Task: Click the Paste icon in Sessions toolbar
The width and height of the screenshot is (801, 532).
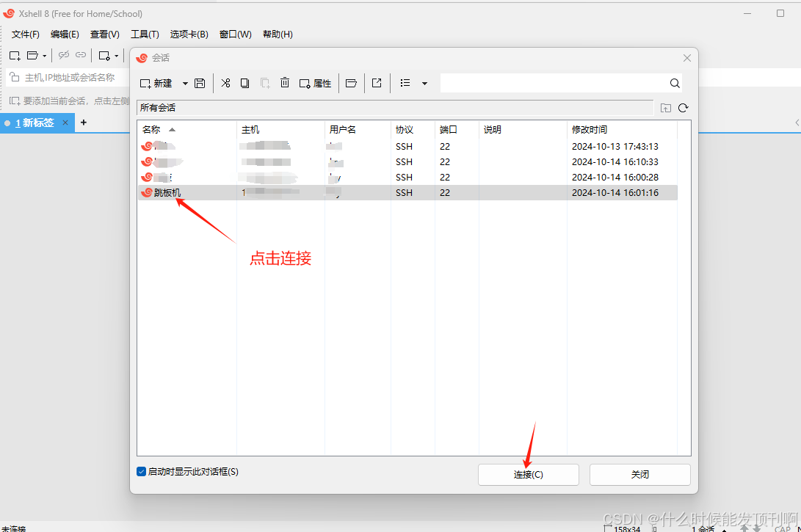Action: (x=264, y=83)
